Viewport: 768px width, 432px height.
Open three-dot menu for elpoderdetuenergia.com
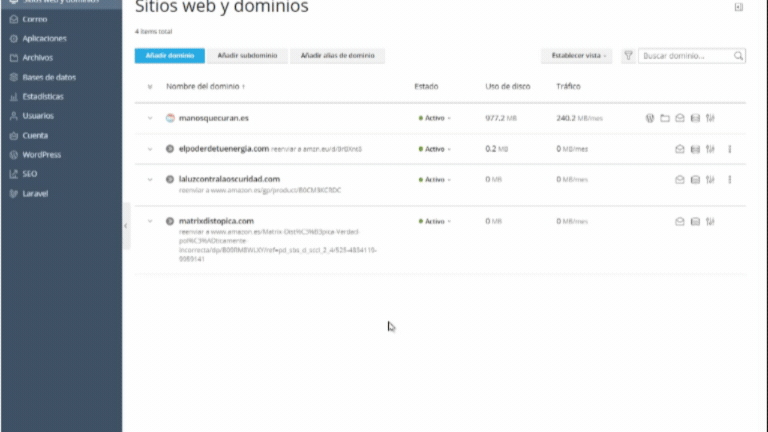click(730, 149)
